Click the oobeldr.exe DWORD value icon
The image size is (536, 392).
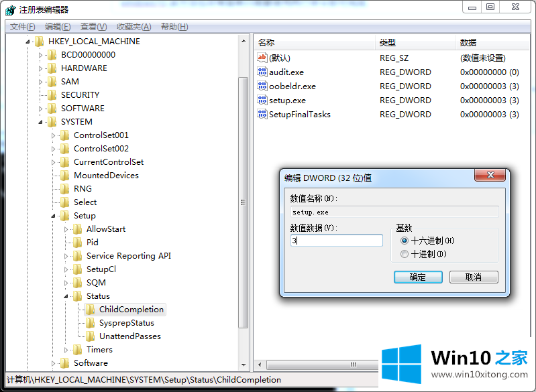[x=262, y=86]
